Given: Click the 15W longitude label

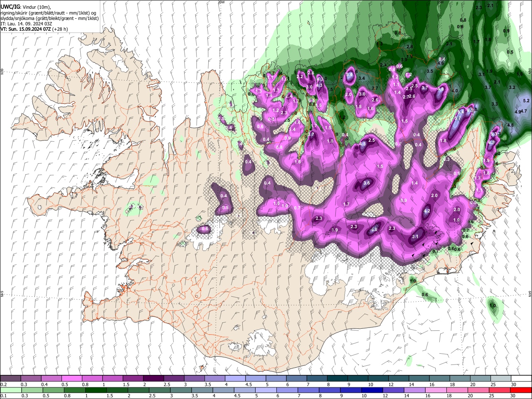Looking at the screenshot, I should click(440, 2).
